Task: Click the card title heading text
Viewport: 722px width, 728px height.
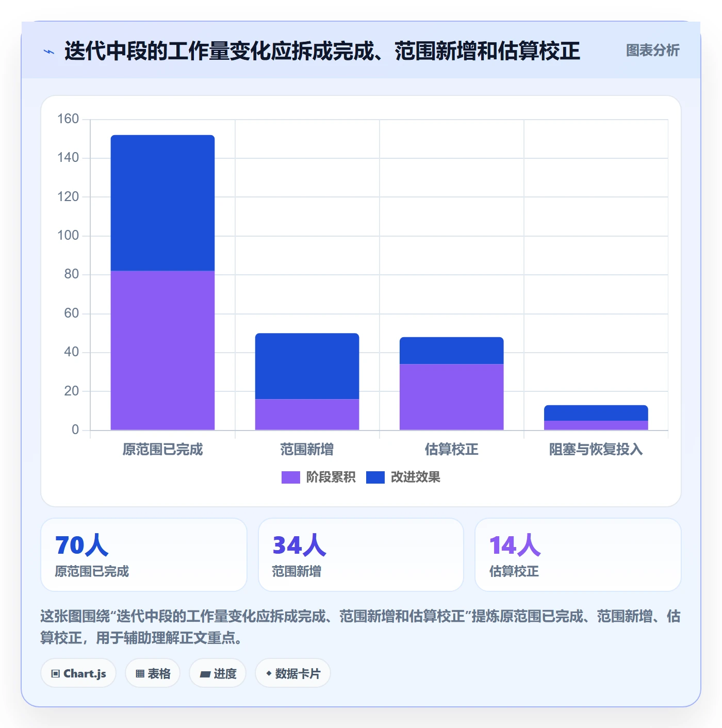Action: [x=322, y=51]
